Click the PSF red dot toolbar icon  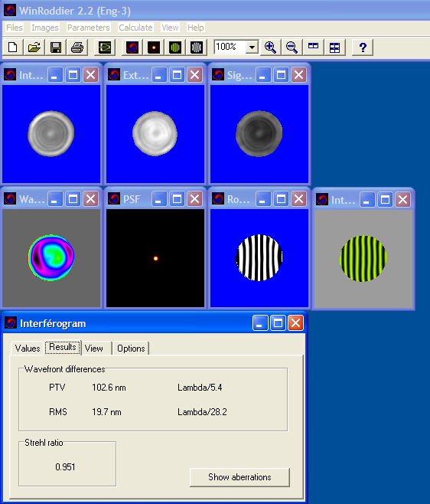coord(154,47)
